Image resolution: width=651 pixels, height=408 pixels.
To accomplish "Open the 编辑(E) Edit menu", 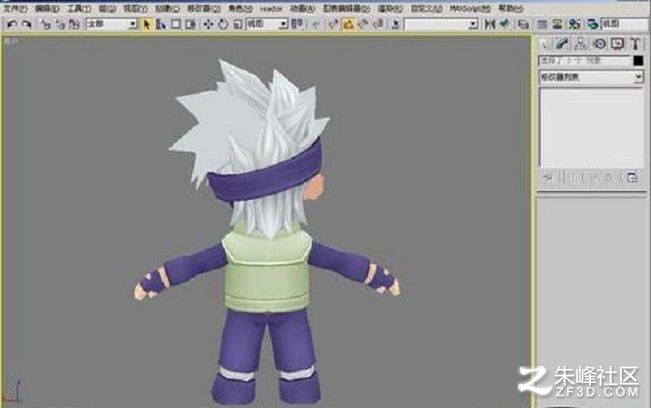I will pos(47,8).
